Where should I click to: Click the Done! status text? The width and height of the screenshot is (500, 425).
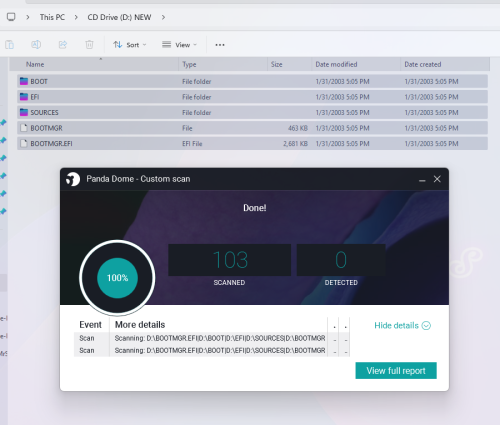click(x=255, y=208)
